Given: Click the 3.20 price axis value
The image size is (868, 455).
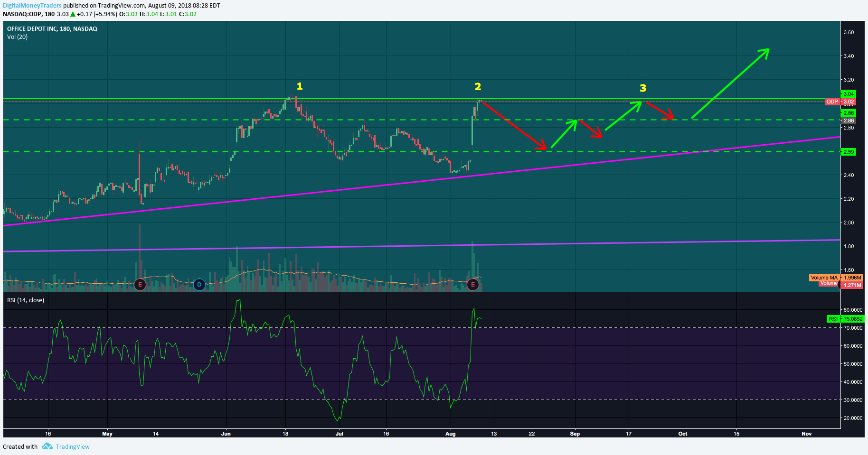Looking at the screenshot, I should [x=849, y=80].
